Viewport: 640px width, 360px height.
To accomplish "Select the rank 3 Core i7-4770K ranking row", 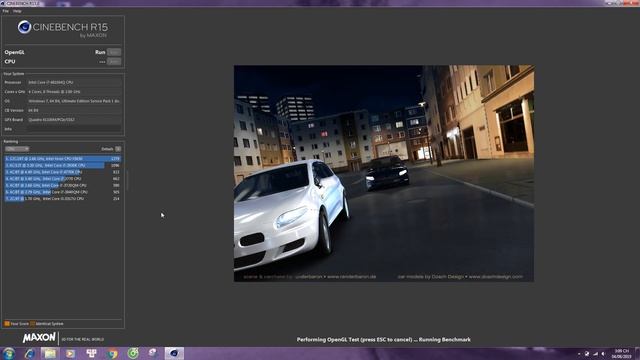I will click(62, 172).
